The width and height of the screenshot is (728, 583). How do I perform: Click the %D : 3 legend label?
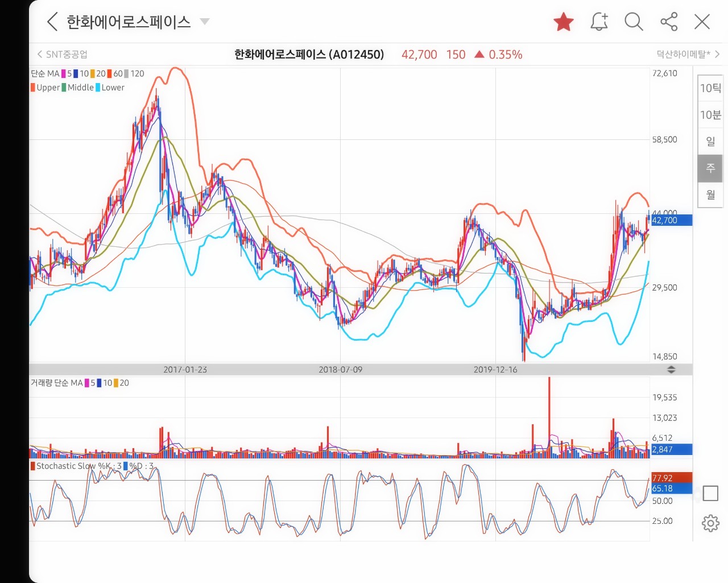[139, 466]
